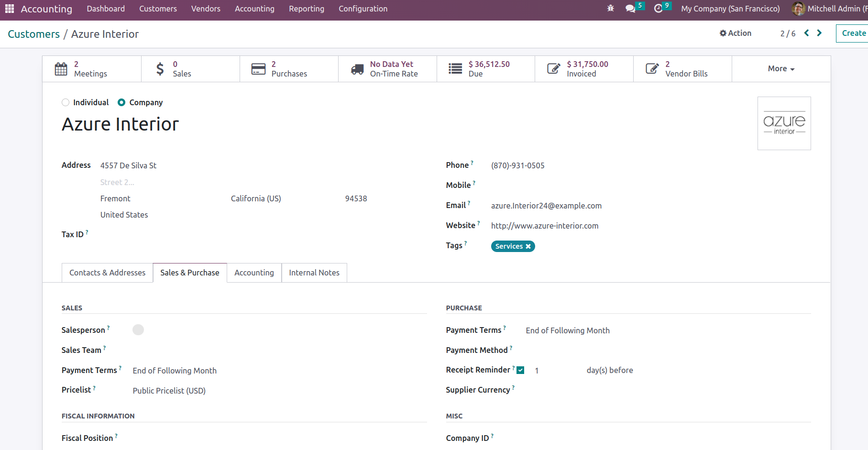Click Phone field help question mark
868x450 pixels.
tap(472, 163)
